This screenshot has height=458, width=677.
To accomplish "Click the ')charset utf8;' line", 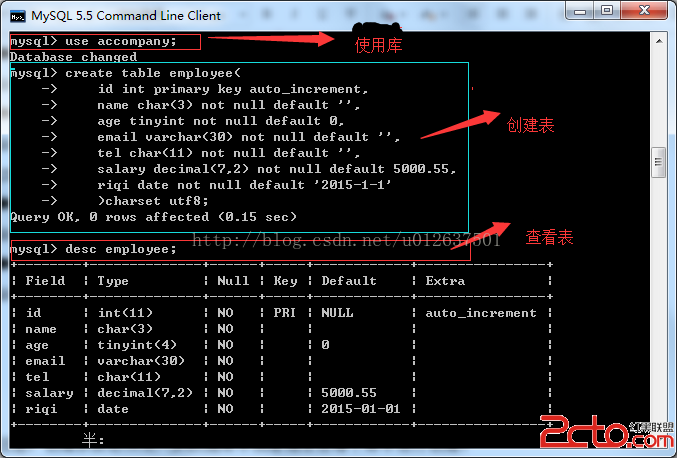I will click(153, 201).
